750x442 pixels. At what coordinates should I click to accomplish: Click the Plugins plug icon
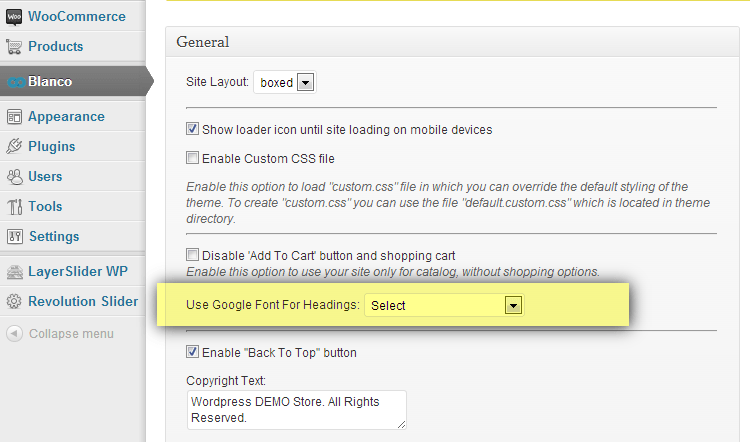pos(14,147)
